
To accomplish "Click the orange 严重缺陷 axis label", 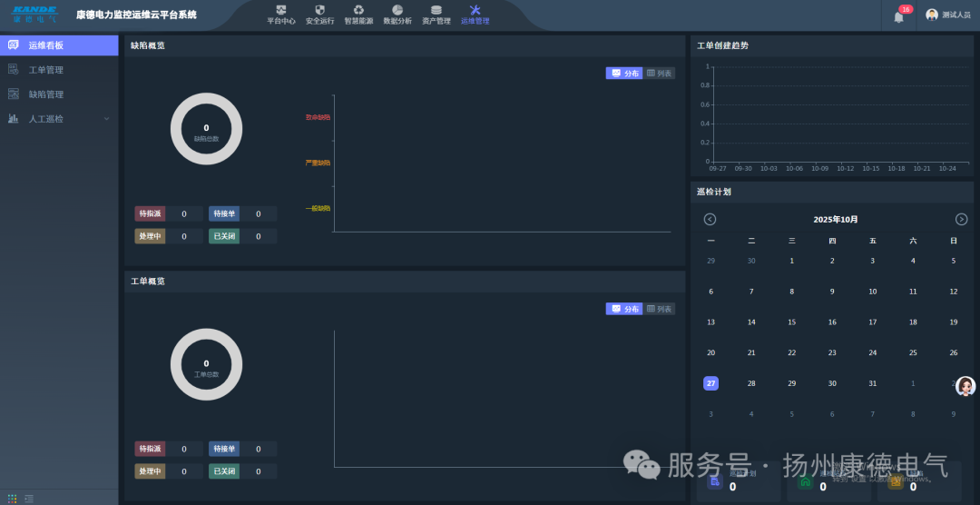I will click(x=318, y=163).
